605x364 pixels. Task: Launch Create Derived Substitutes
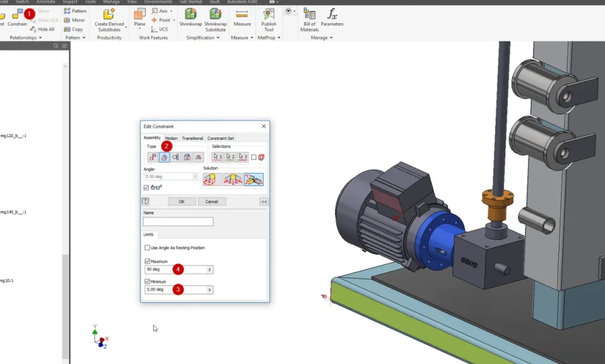pos(109,20)
